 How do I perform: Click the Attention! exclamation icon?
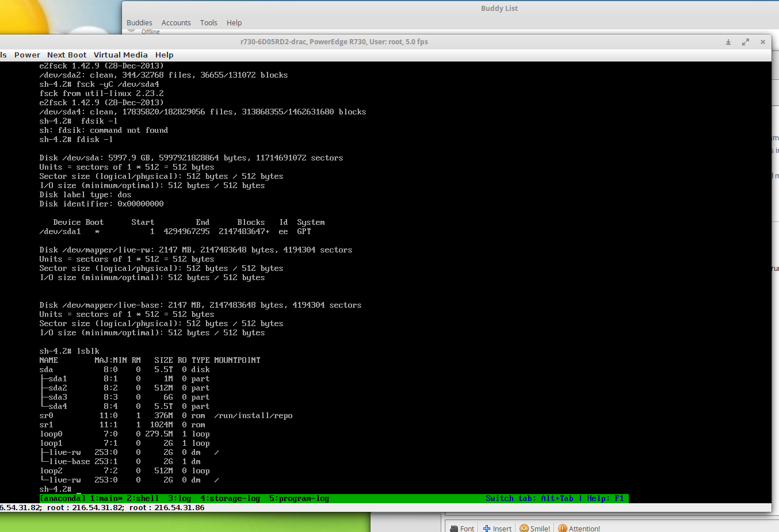[x=563, y=528]
